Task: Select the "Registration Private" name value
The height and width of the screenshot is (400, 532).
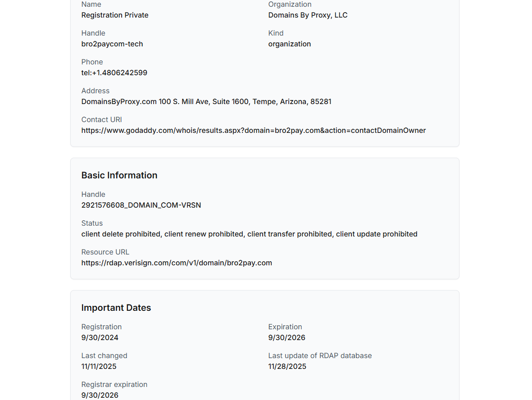Action: pos(115,15)
